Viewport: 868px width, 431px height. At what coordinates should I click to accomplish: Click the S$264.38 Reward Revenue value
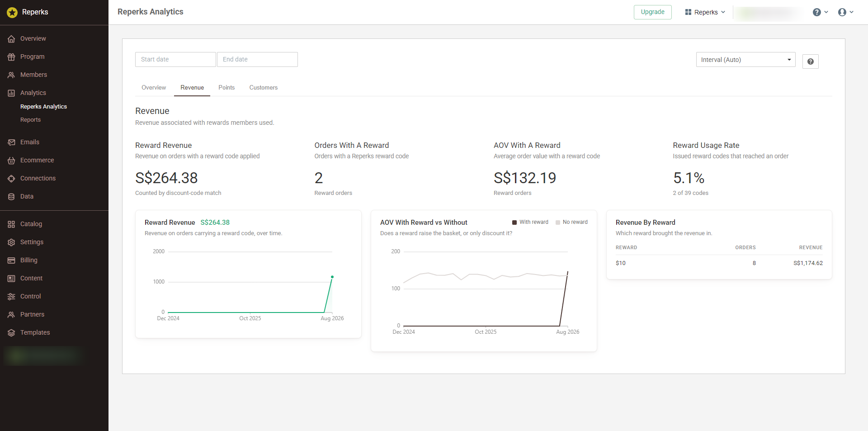coord(166,178)
